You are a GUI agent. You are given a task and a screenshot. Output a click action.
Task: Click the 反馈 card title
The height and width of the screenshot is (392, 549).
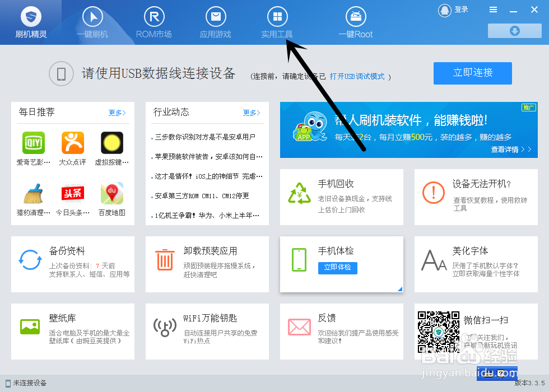[x=327, y=318]
